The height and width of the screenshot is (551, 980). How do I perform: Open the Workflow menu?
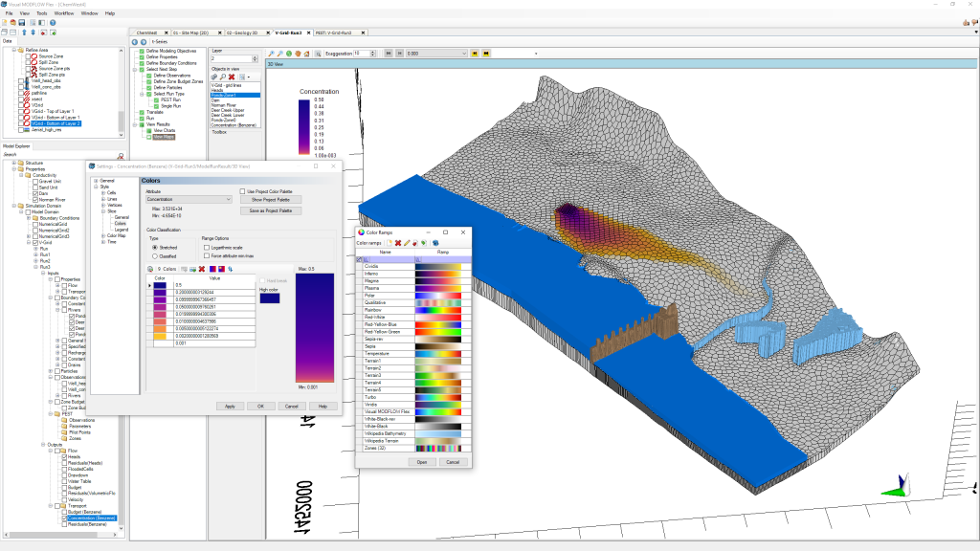63,13
